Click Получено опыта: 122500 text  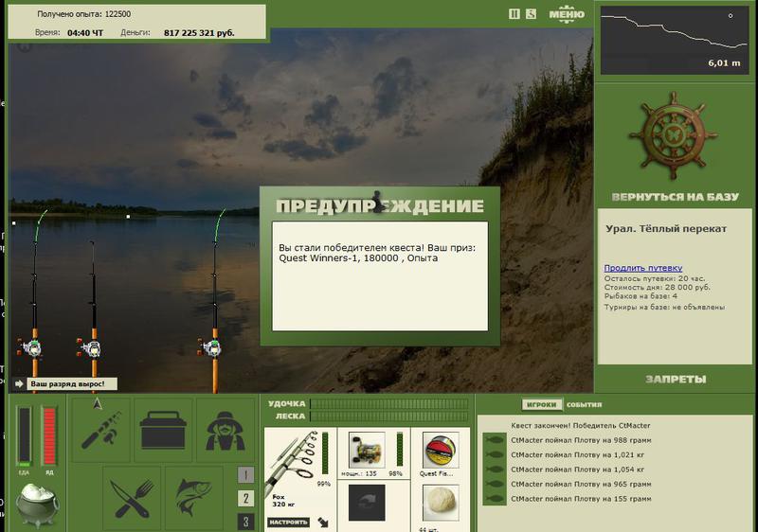tap(83, 14)
